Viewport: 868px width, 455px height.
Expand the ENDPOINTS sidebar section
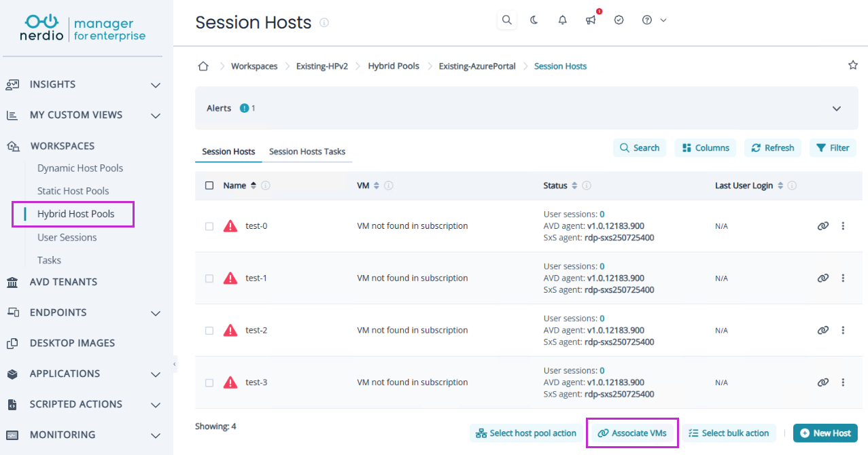[156, 313]
